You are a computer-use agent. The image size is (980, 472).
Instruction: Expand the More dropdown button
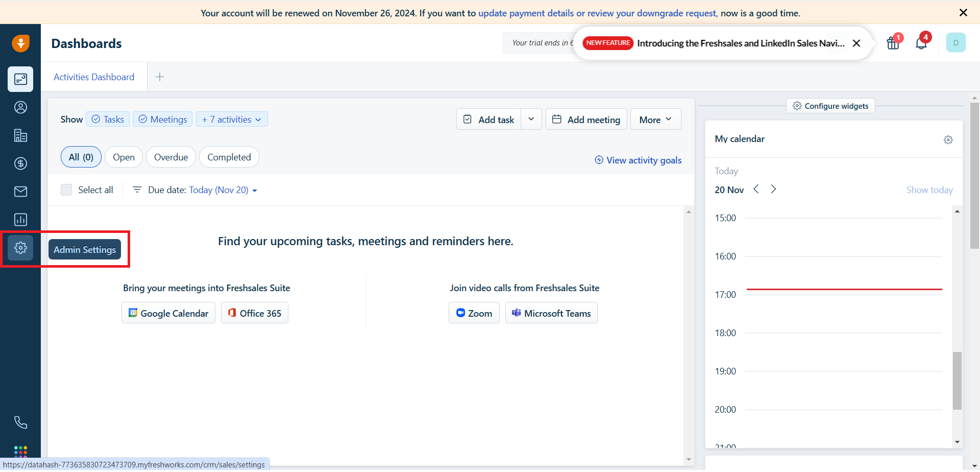[x=655, y=120]
